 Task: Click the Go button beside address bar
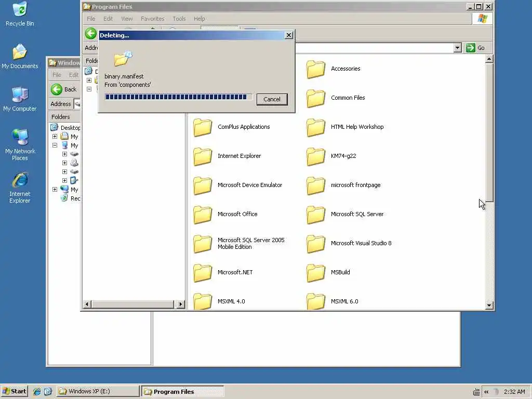coord(476,48)
